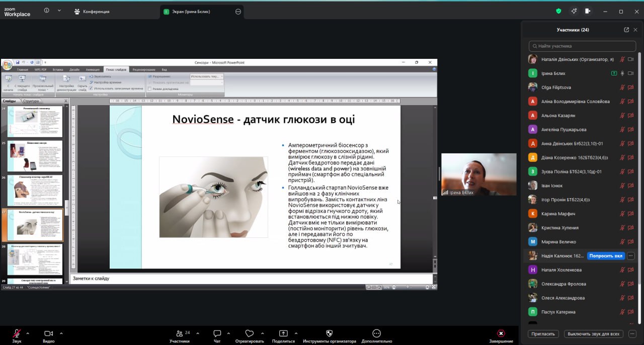Screen dimensions: 644x345
Task: Click Скрыть слайд in PowerPoint ribbon
Action: point(82,83)
